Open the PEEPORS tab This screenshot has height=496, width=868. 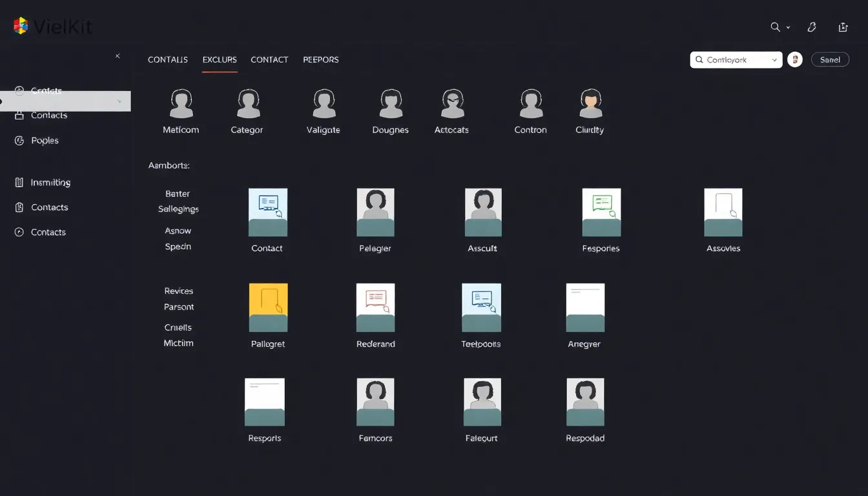click(x=321, y=59)
